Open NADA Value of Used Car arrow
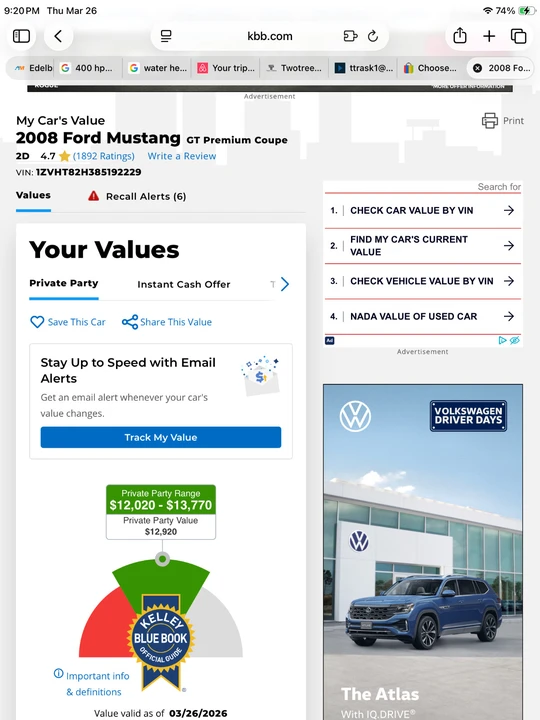This screenshot has width=540, height=720. pyautogui.click(x=508, y=316)
